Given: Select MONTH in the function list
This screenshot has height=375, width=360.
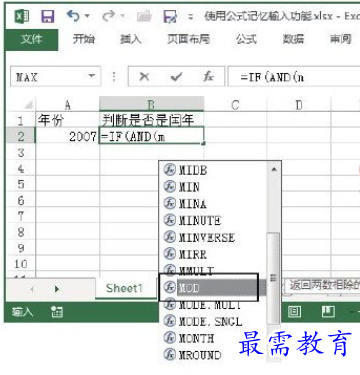Looking at the screenshot, I should tap(213, 338).
